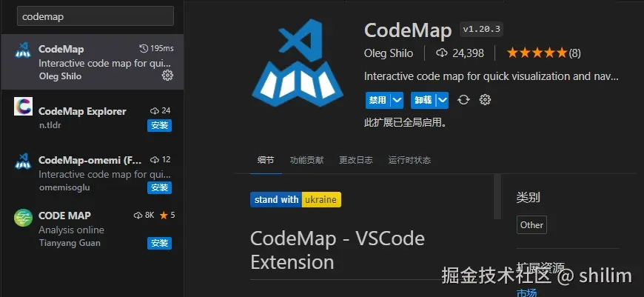Image resolution: width=644 pixels, height=297 pixels.
Task: Click the 195ms activation time indicator
Action: 156,48
